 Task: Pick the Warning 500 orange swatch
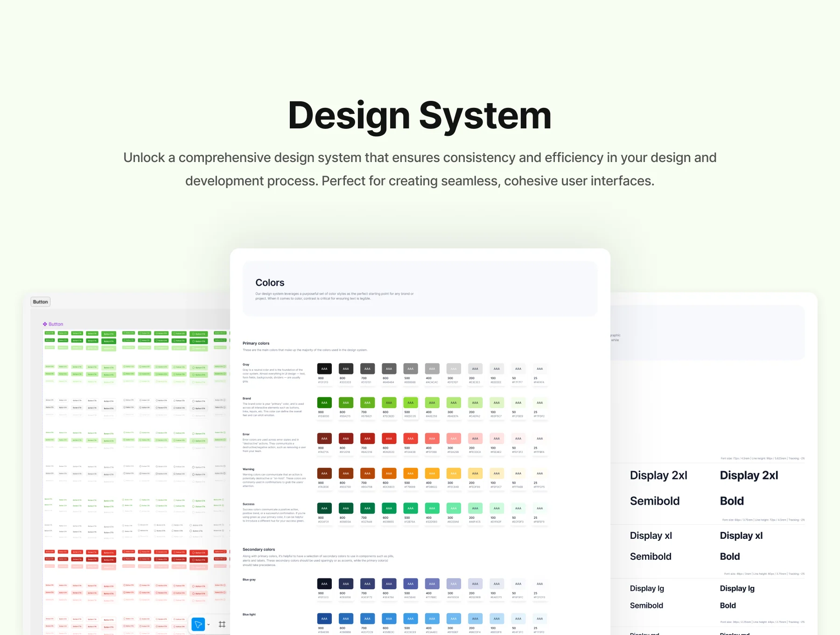pyautogui.click(x=411, y=473)
